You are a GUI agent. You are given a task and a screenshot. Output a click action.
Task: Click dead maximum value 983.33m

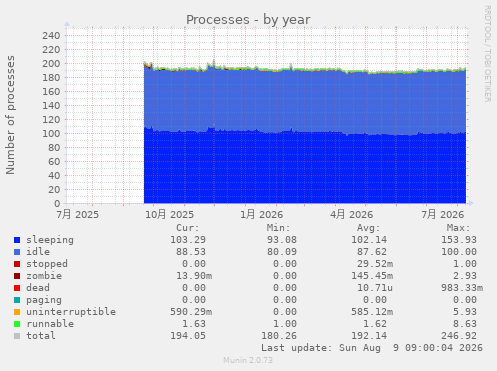(x=462, y=288)
